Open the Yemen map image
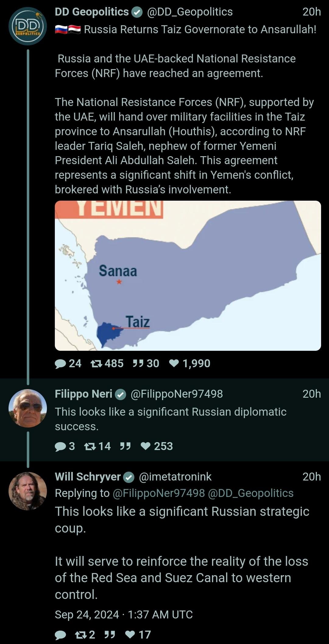Screen dimensions: 329x644 pos(188,276)
